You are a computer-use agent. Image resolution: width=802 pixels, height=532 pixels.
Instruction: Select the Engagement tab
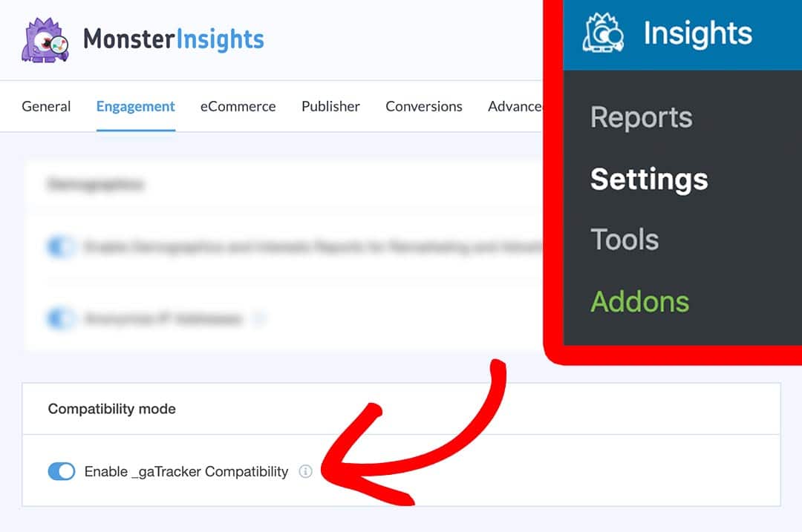point(136,107)
